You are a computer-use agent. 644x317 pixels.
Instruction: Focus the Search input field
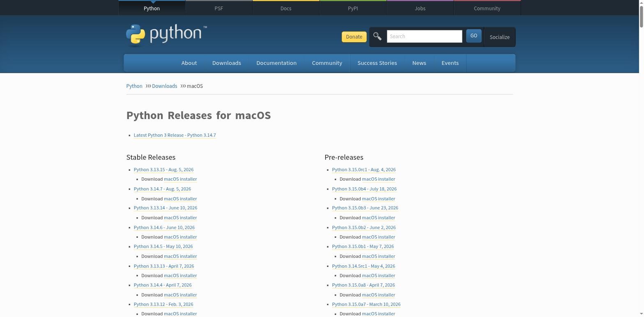(x=424, y=36)
